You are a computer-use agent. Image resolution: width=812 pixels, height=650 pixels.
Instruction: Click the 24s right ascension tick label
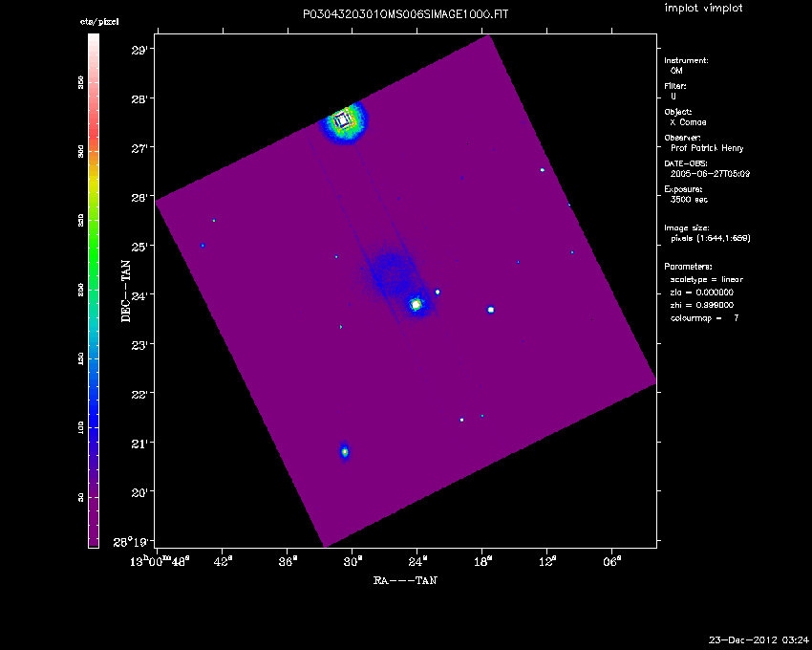tap(419, 561)
